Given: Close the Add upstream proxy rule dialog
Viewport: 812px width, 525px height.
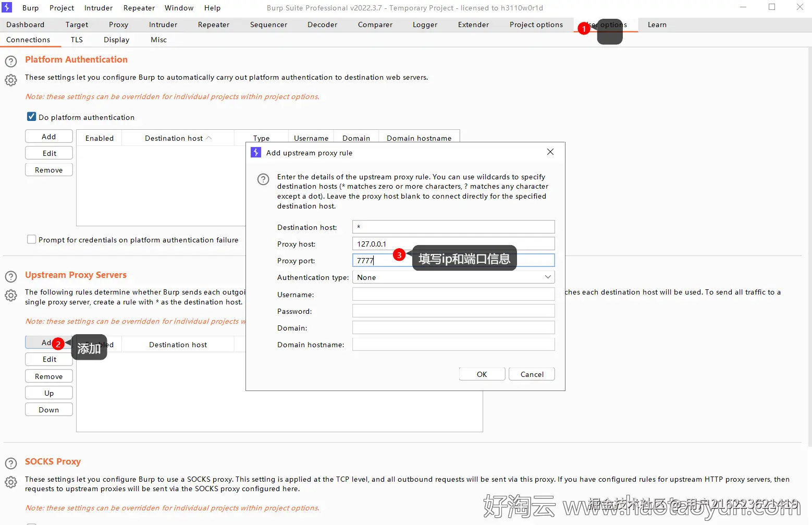Looking at the screenshot, I should point(550,152).
